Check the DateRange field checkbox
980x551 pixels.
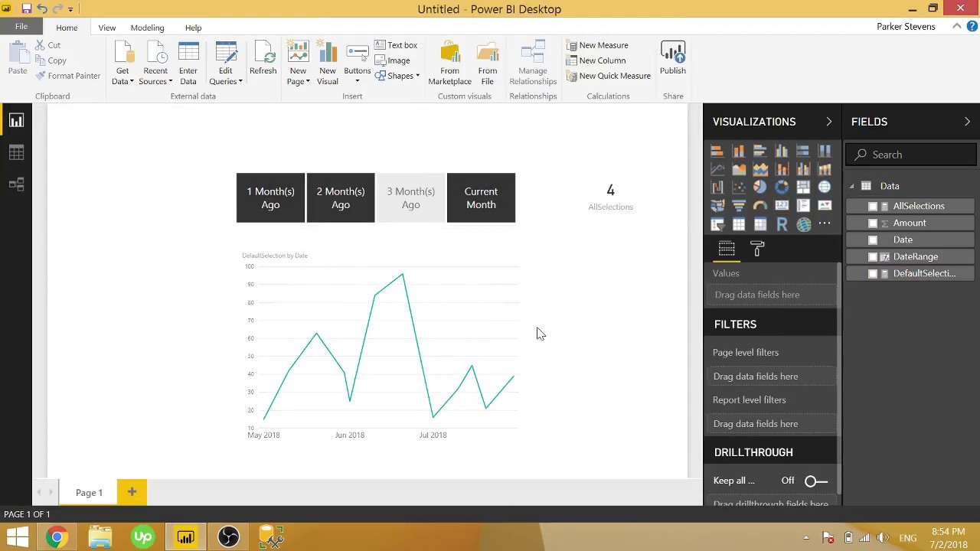click(873, 256)
